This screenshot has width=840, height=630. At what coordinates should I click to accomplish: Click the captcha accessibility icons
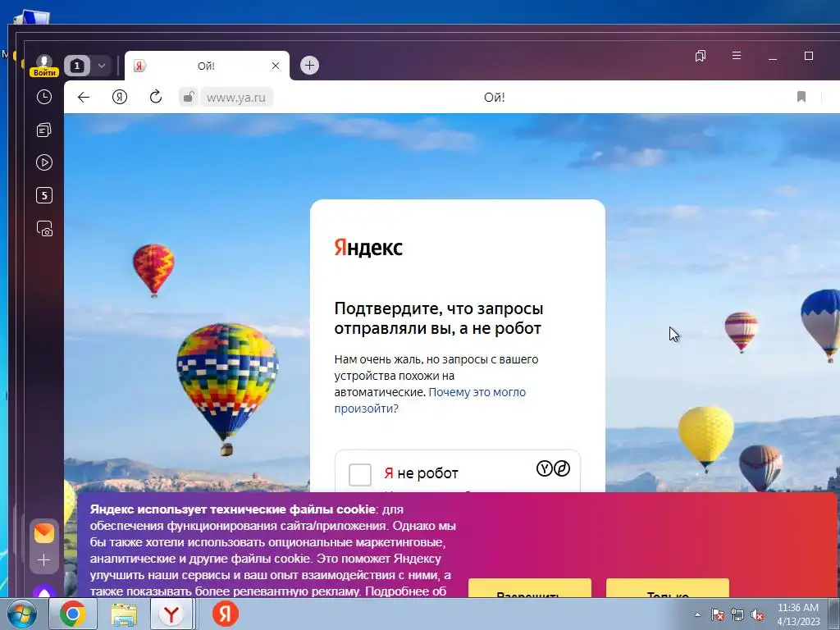pos(553,468)
